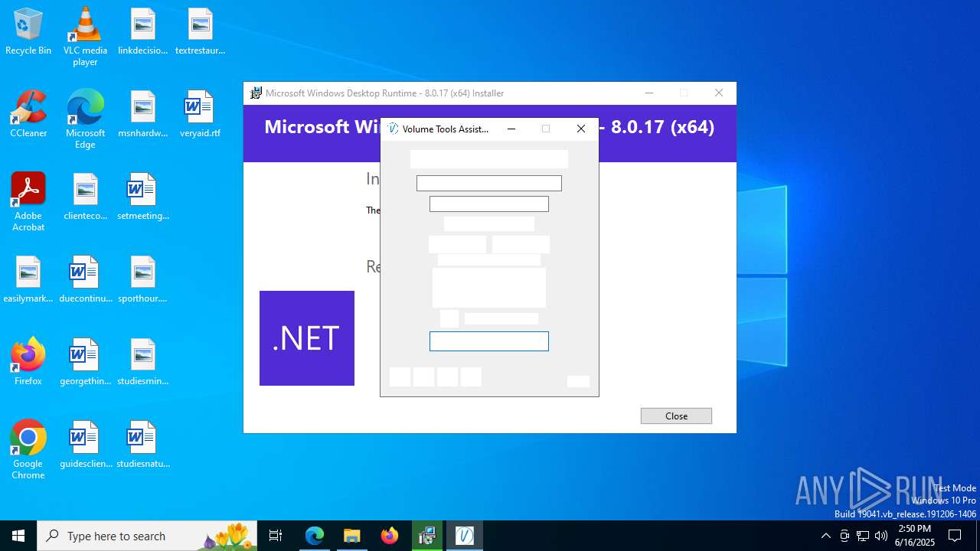
Task: Switch to Volume Tools Assistant taskbar button
Action: pos(464,536)
